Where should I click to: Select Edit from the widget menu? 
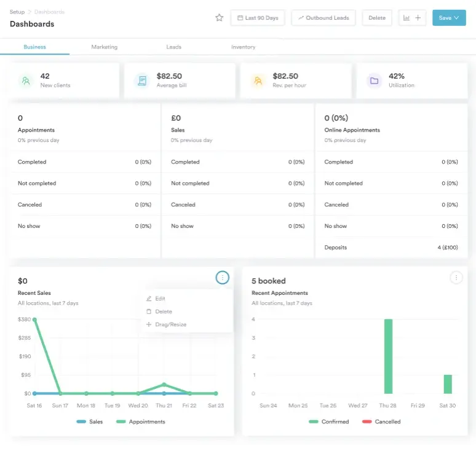click(x=160, y=299)
